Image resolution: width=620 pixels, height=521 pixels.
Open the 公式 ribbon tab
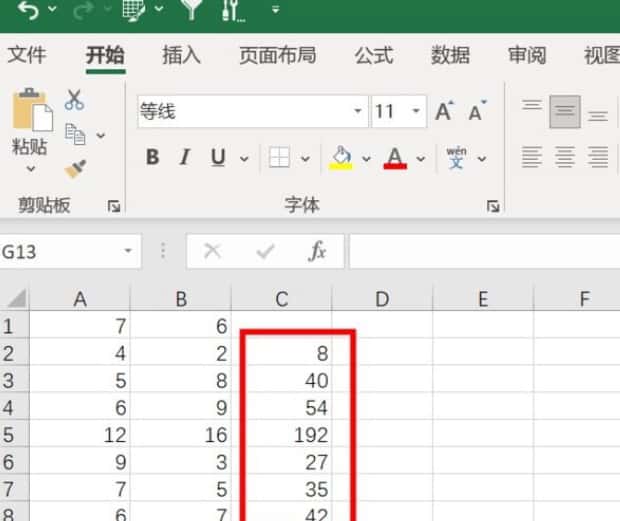tap(373, 56)
